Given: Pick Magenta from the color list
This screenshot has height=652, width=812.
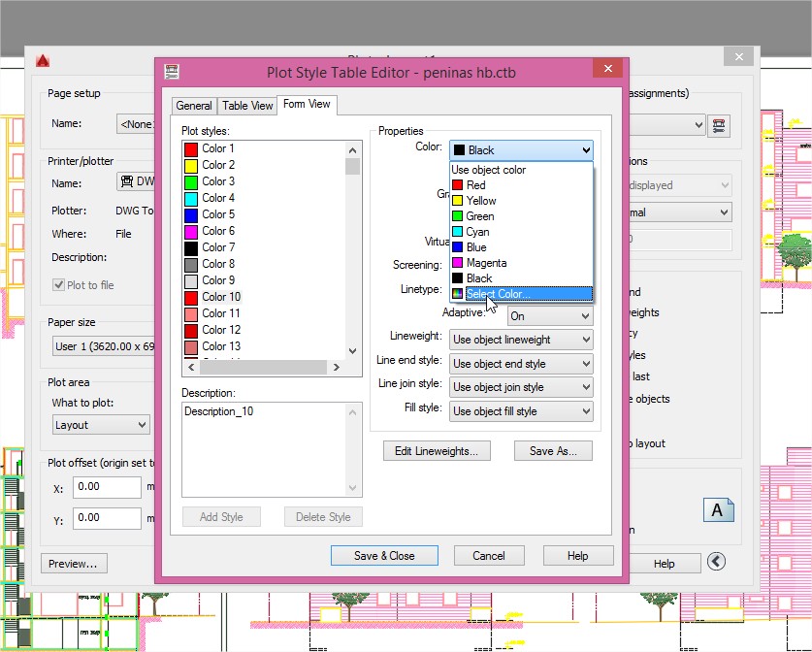Looking at the screenshot, I should coord(521,263).
